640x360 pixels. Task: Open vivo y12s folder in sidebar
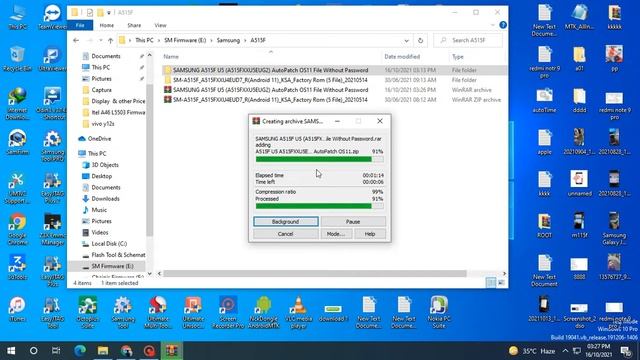coord(102,124)
